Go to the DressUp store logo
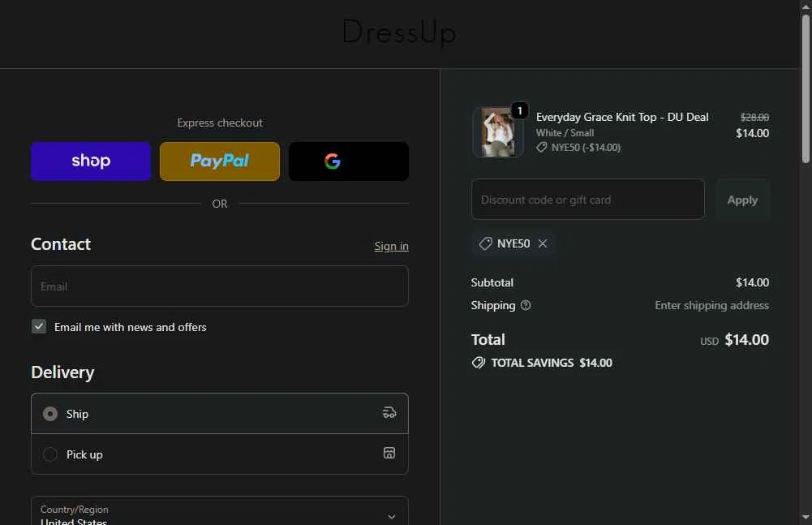Screen dimensions: 812x525 tap(399, 32)
